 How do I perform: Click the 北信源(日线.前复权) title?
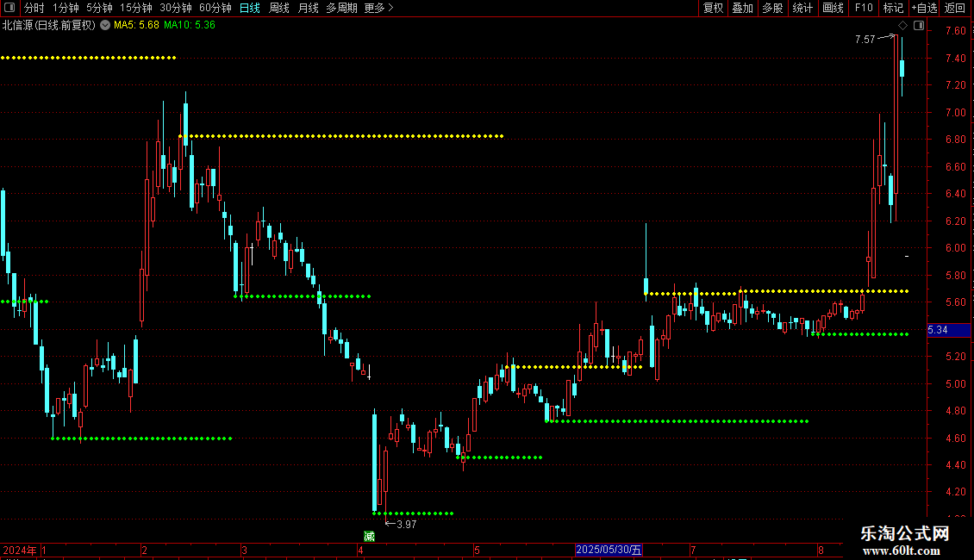[x=49, y=26]
